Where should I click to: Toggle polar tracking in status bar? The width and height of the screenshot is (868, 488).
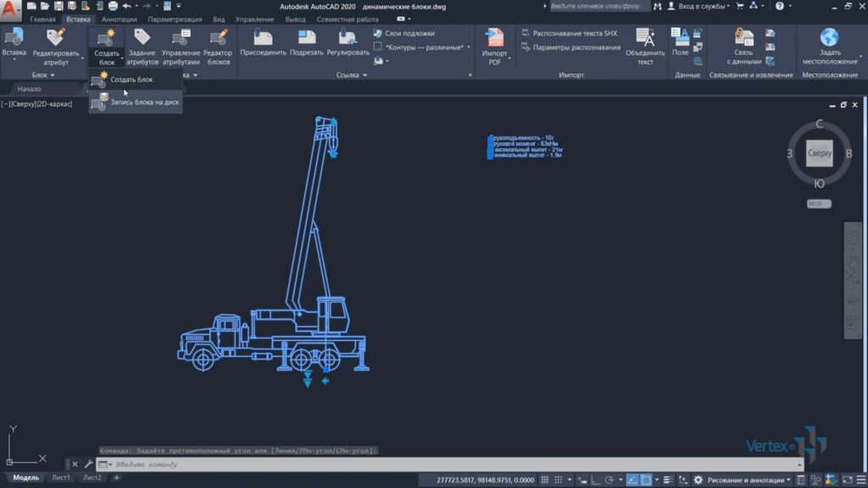pos(609,480)
